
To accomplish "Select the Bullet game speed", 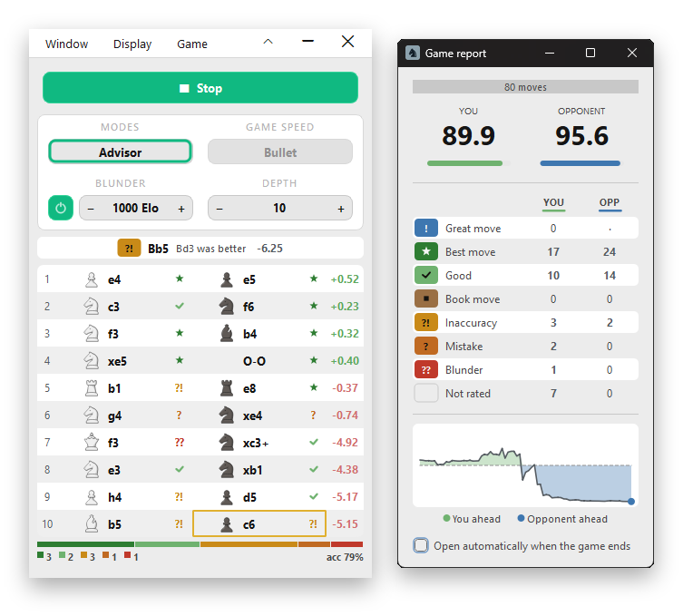I will tap(280, 152).
